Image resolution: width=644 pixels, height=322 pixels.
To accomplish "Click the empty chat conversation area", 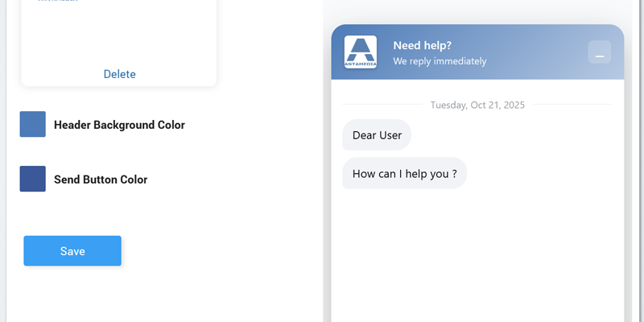I will (x=477, y=258).
